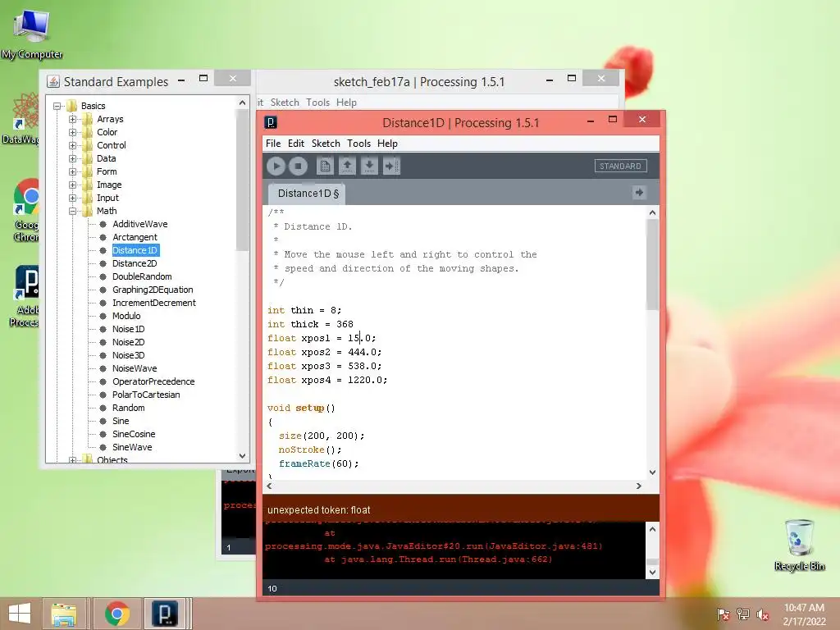Image resolution: width=840 pixels, height=630 pixels.
Task: Select the OperatorPrecedence example
Action: 153,381
